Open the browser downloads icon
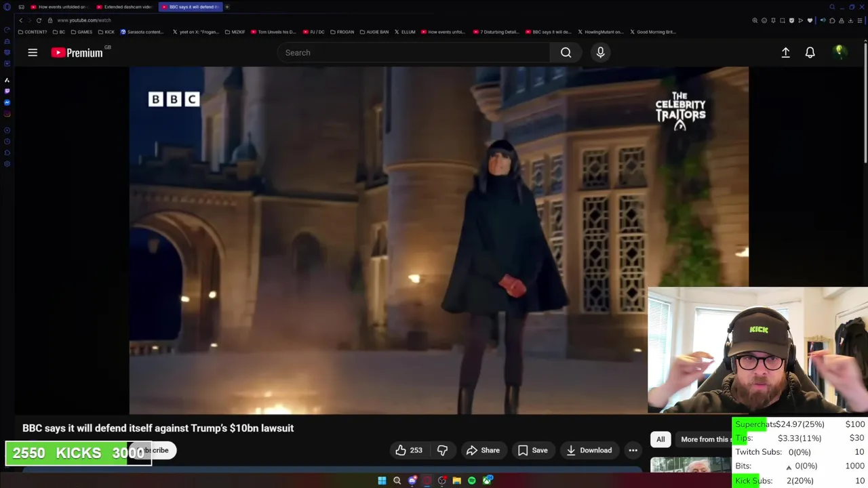This screenshot has height=488, width=868. click(850, 20)
